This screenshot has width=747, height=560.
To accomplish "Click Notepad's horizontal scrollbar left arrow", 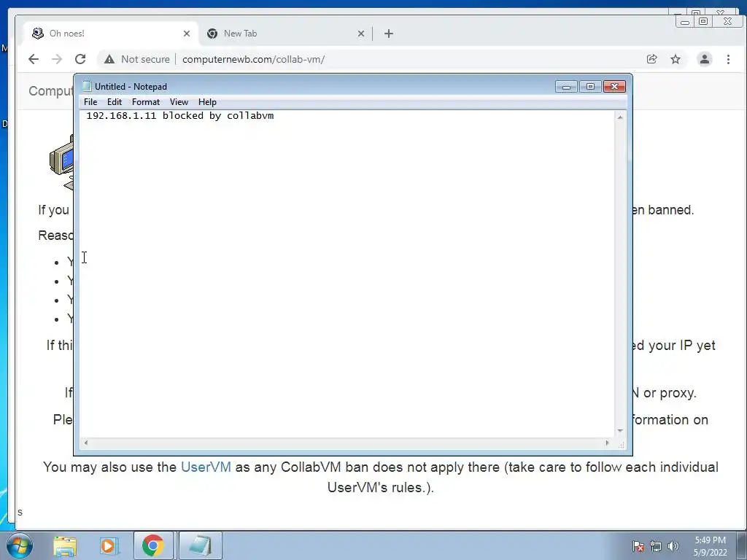I will point(86,443).
